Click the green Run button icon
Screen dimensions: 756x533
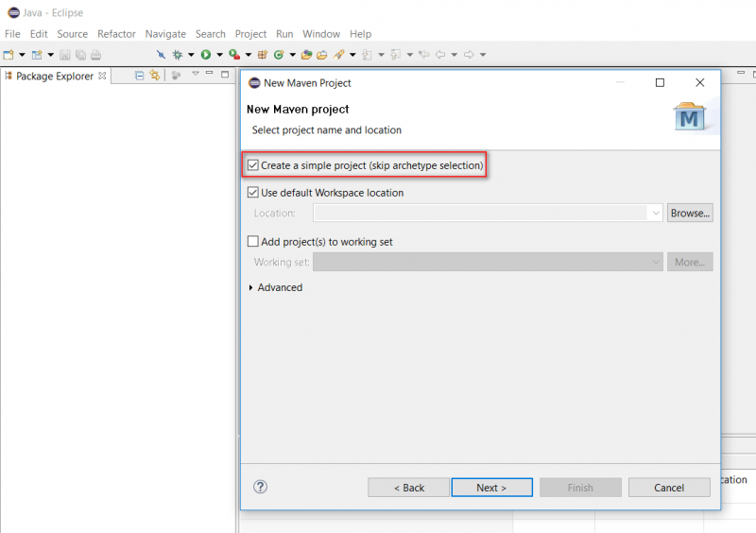click(x=206, y=55)
